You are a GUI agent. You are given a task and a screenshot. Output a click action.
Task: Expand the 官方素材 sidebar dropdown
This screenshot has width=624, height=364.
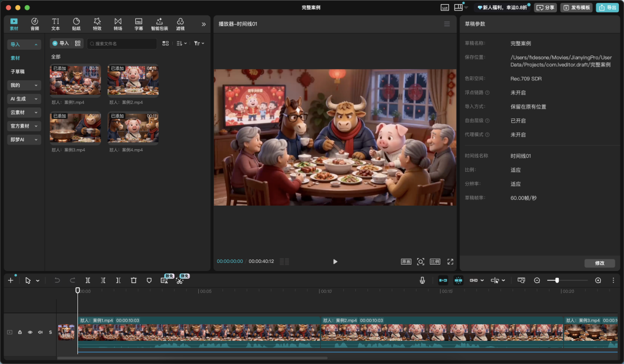pos(24,126)
